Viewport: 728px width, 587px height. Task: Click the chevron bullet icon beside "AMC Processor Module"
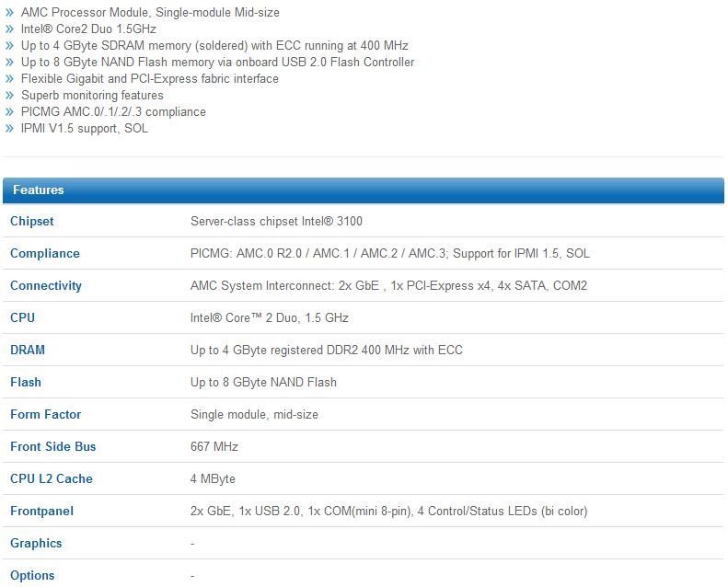coord(10,13)
